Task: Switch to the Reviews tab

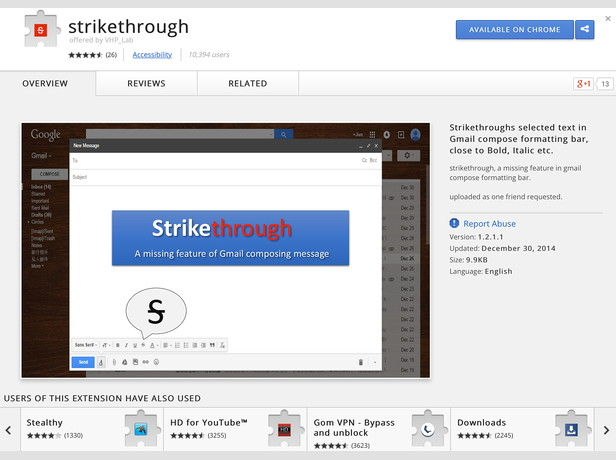Action: [x=146, y=83]
